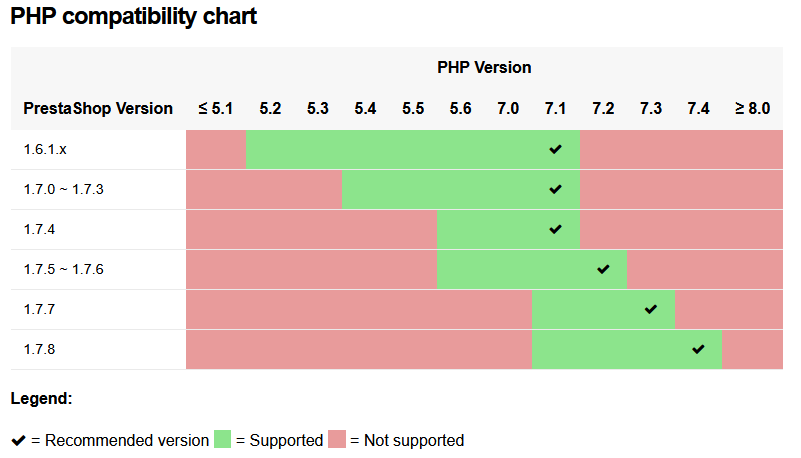Select the 5.6 column header
The height and width of the screenshot is (458, 801).
pos(460,108)
